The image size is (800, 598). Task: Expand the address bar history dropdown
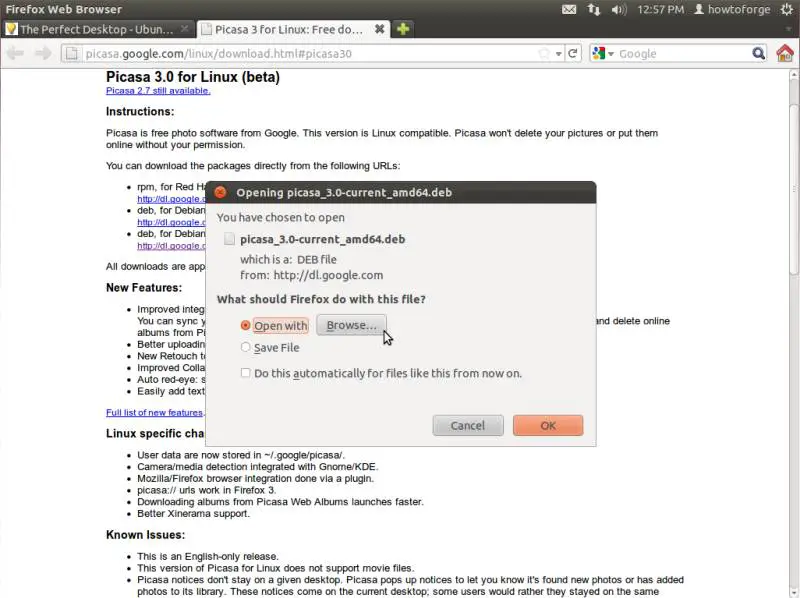click(559, 54)
